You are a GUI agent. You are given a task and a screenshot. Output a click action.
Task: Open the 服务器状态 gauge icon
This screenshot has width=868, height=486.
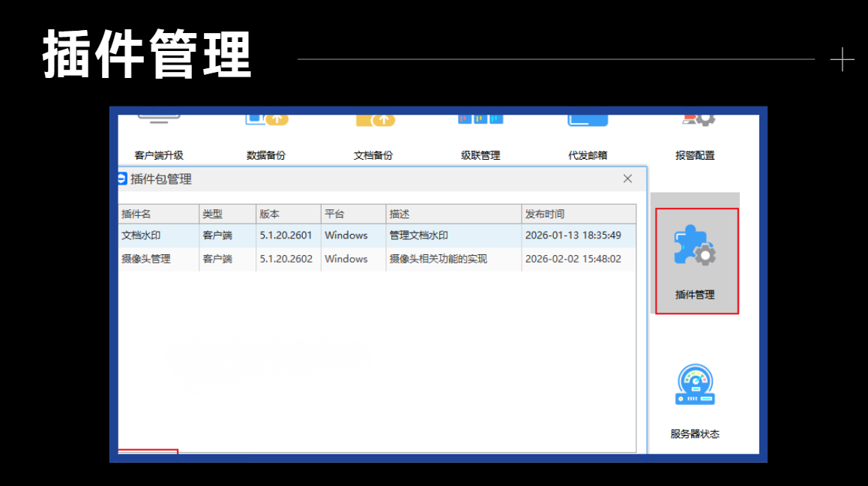tap(696, 385)
